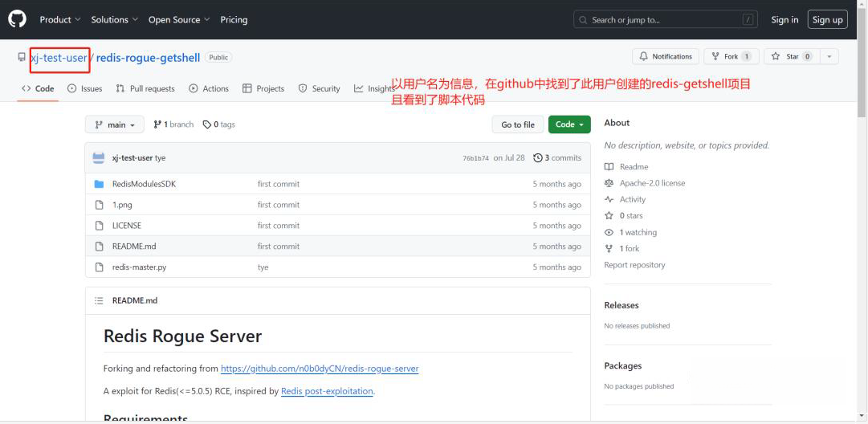The width and height of the screenshot is (868, 424).
Task: Open the GitHub logo homepage
Action: tap(17, 19)
